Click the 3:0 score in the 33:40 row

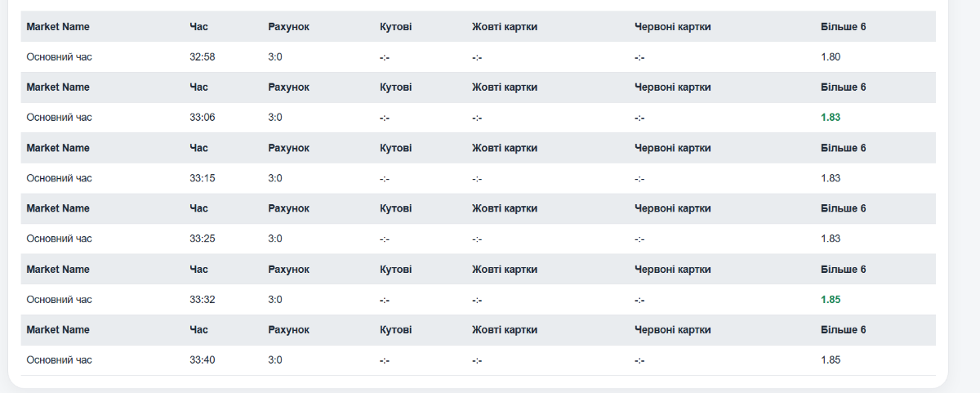[274, 360]
